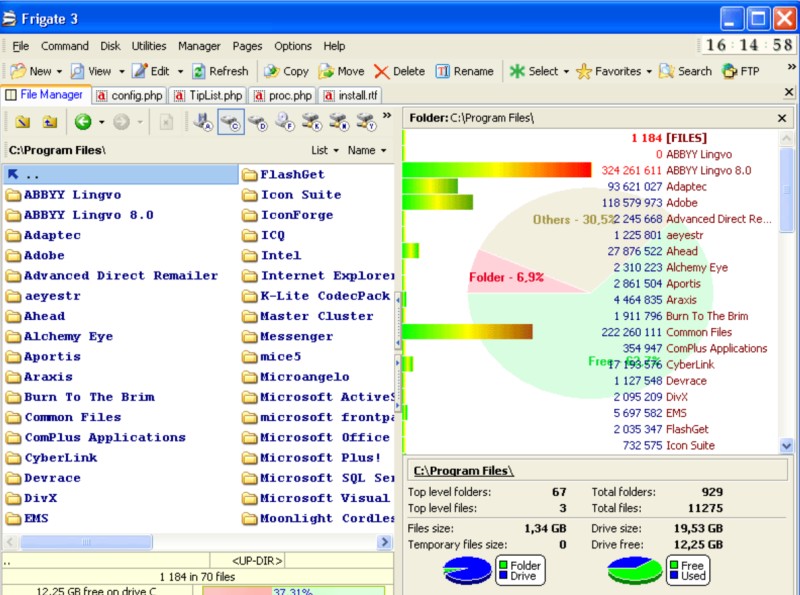Click the New toolbar icon
800x595 pixels.
pyautogui.click(x=18, y=71)
